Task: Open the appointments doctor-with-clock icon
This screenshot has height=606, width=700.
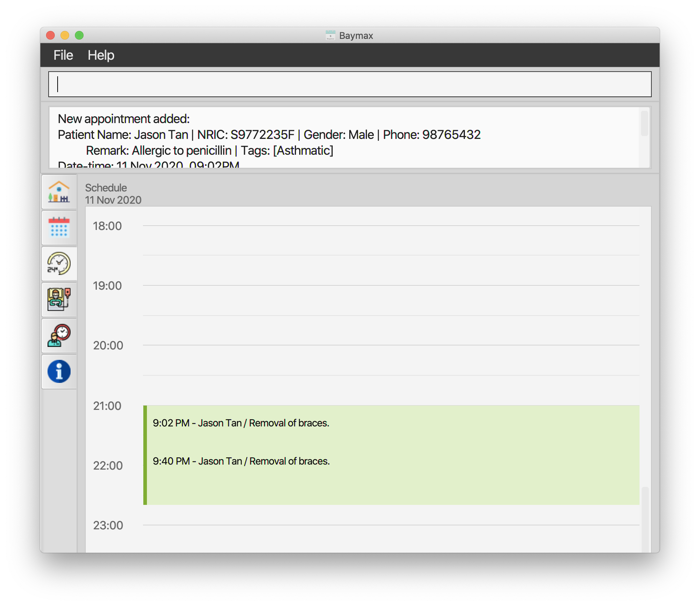Action: pos(59,335)
